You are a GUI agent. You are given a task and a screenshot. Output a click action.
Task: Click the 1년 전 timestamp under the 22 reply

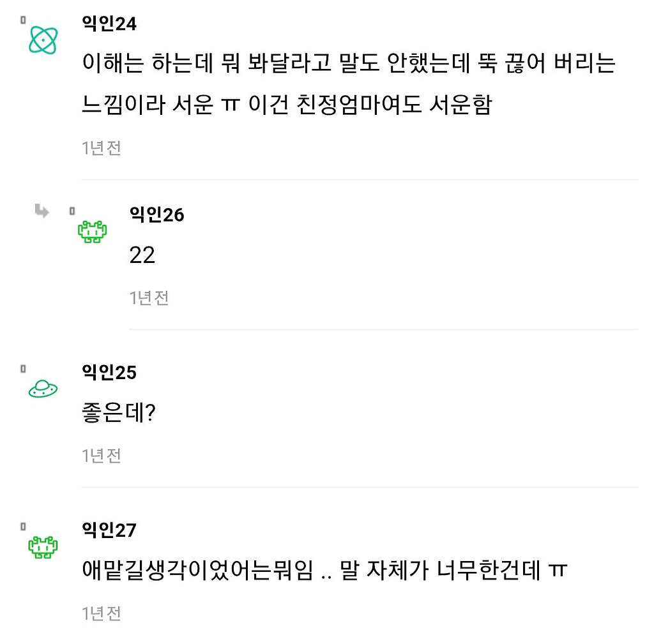[x=149, y=298]
